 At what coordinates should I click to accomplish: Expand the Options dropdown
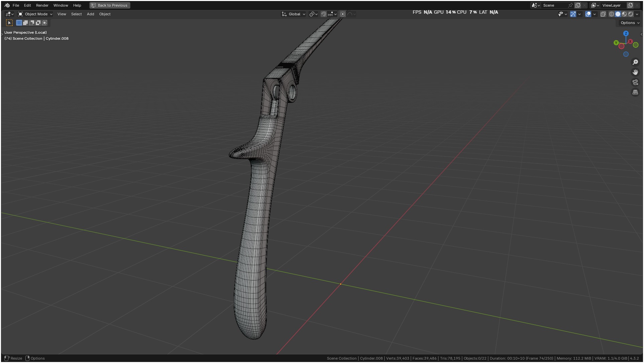[x=630, y=23]
